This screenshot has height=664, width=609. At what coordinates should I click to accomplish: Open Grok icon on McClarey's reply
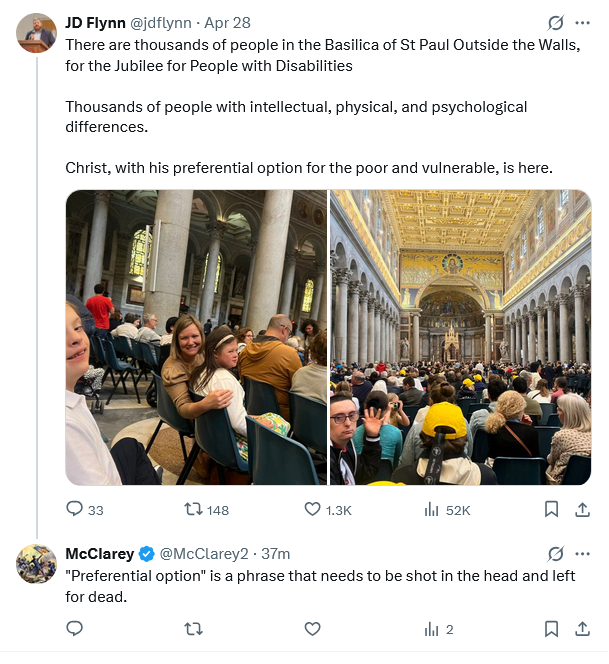click(556, 553)
